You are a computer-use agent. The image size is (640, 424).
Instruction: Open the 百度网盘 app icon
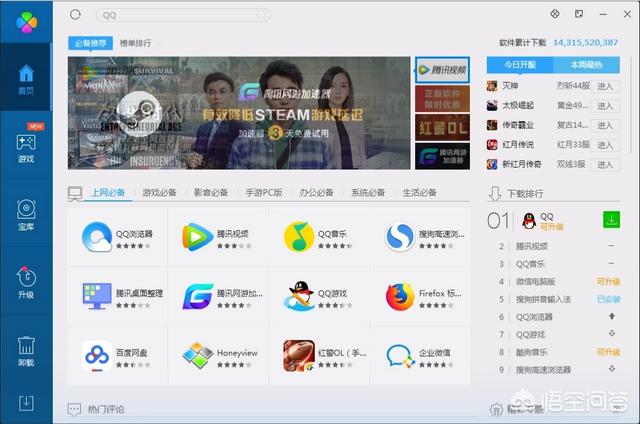click(97, 356)
